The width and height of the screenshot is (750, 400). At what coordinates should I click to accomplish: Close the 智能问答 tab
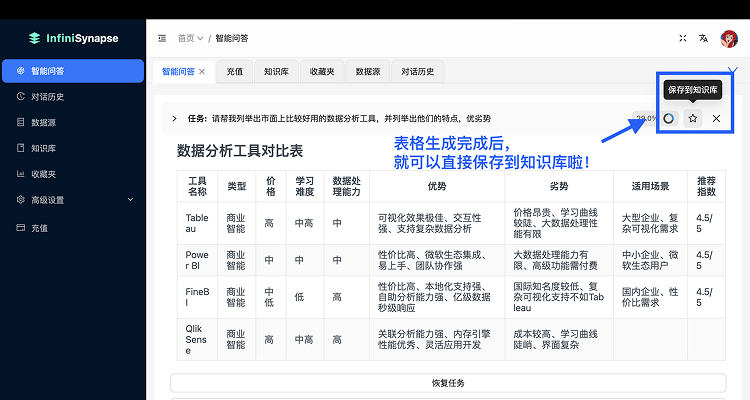click(x=202, y=72)
